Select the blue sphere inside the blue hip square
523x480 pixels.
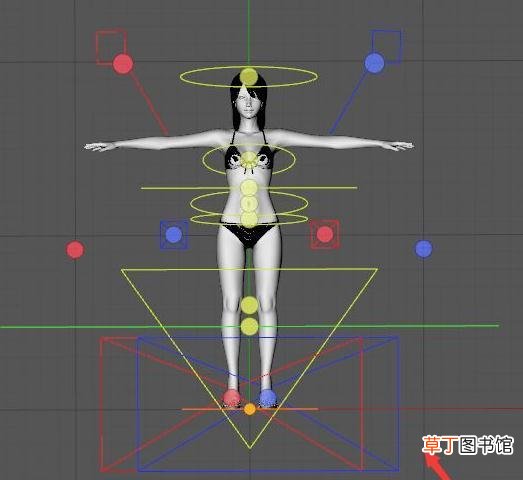(x=173, y=235)
